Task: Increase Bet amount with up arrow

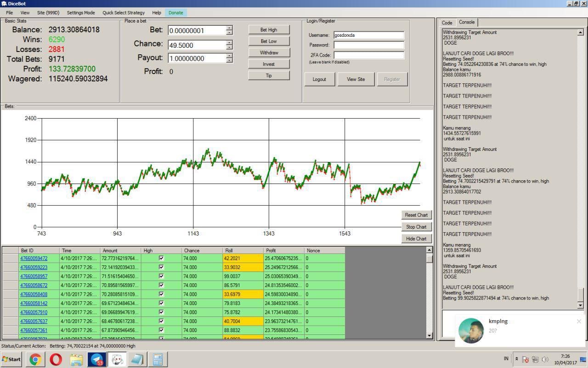Action: 229,28
